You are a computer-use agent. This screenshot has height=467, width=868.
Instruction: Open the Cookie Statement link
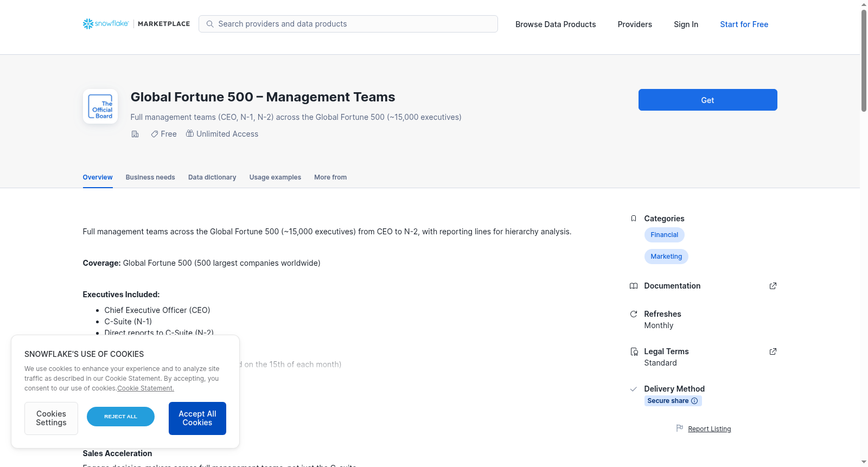pyautogui.click(x=145, y=388)
